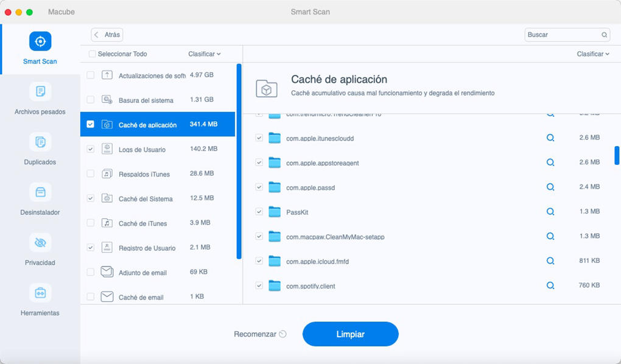
Task: Click the 341.4 MB size value
Action: pos(203,124)
